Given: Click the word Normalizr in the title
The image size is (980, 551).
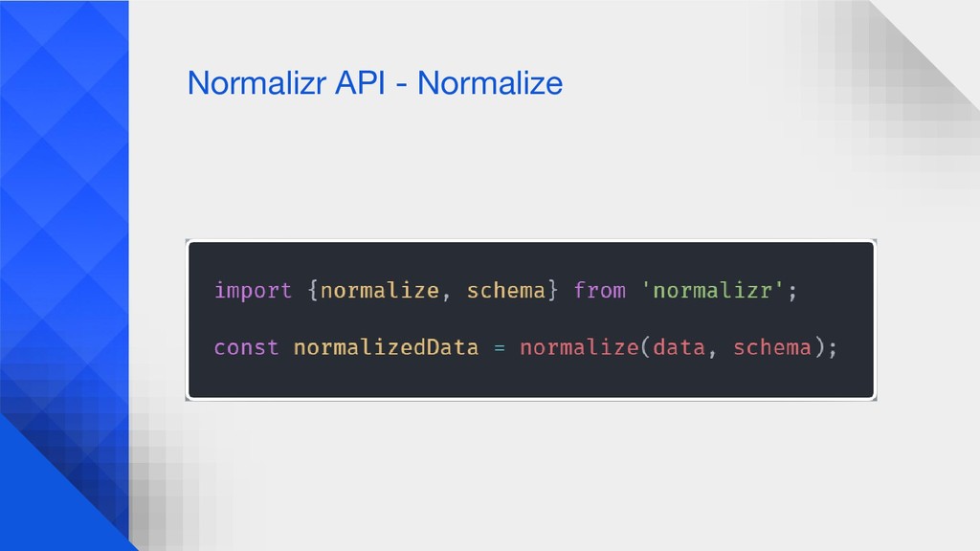Looking at the screenshot, I should click(x=256, y=83).
